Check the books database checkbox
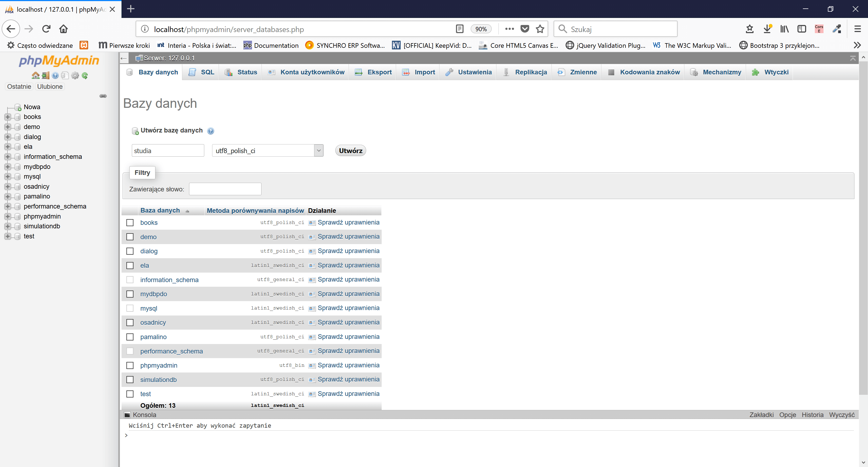The width and height of the screenshot is (868, 467). pos(130,223)
